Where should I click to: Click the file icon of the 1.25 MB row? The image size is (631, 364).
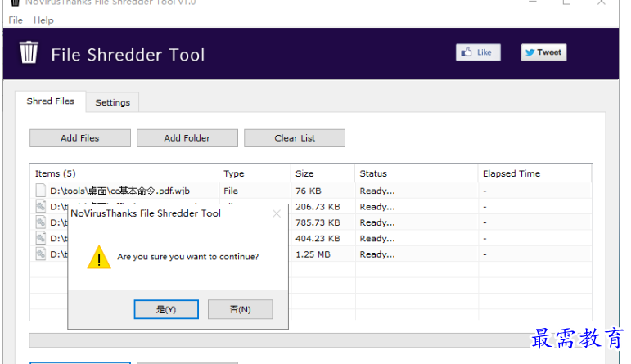[41, 254]
